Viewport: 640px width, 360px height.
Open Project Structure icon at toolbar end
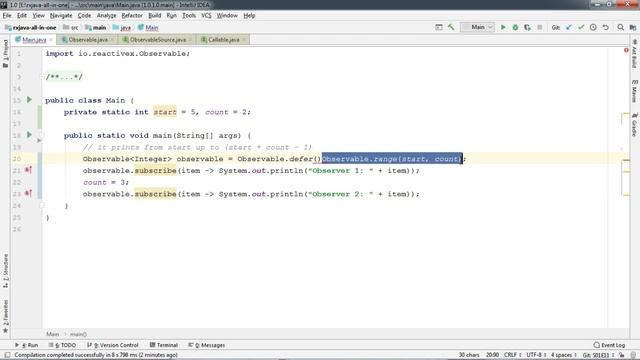pyautogui.click(x=633, y=27)
